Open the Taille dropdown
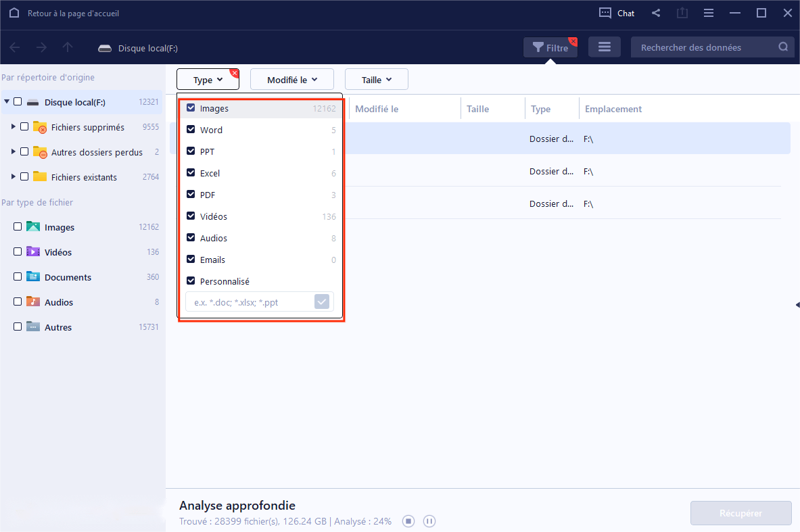This screenshot has width=800, height=532. 376,79
